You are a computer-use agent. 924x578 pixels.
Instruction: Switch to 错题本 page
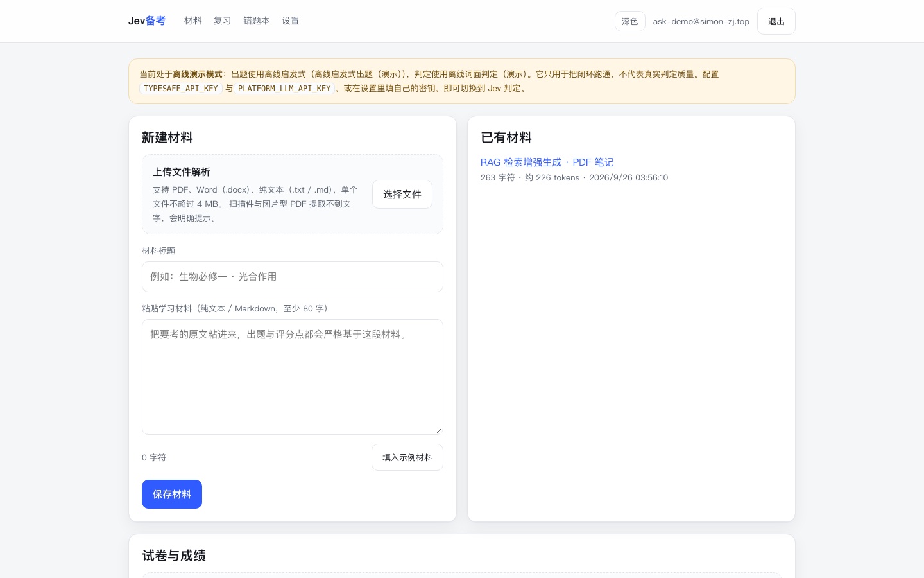tap(256, 21)
